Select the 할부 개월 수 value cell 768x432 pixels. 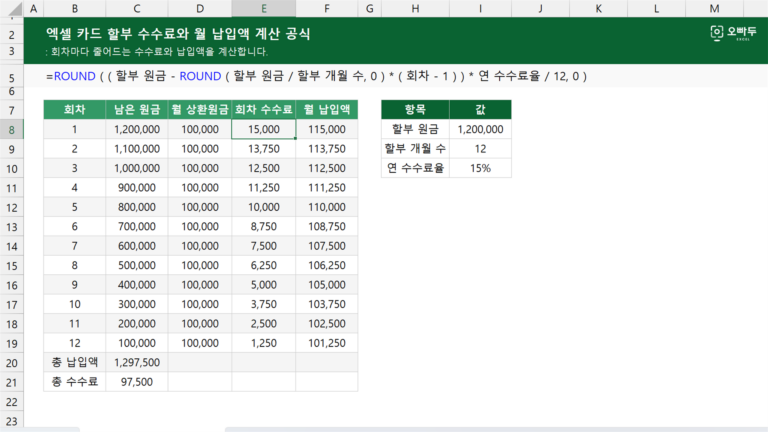click(x=480, y=149)
